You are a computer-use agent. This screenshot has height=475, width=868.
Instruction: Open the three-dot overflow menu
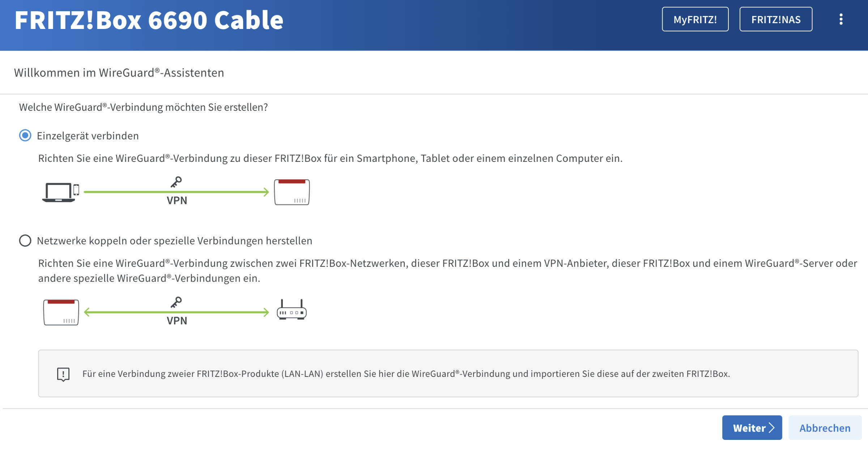point(841,19)
